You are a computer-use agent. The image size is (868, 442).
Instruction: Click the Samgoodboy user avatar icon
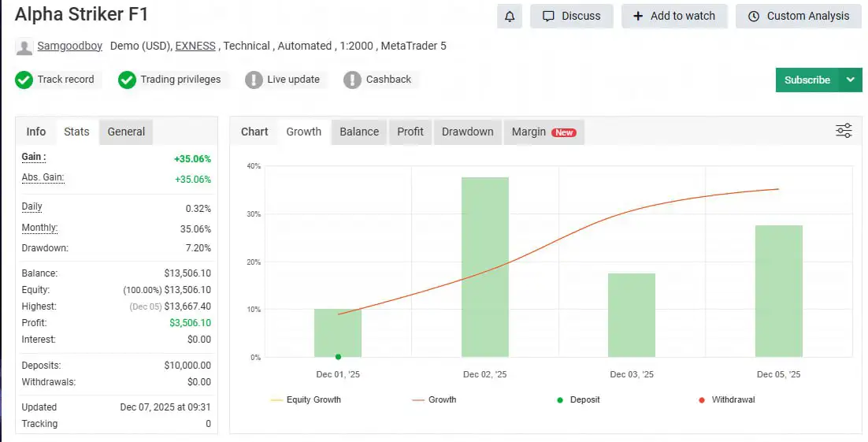point(24,46)
